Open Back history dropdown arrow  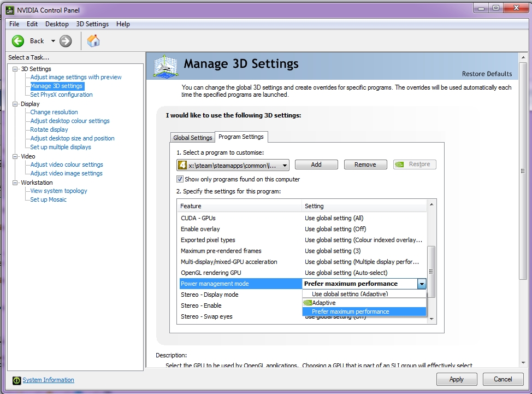click(53, 41)
